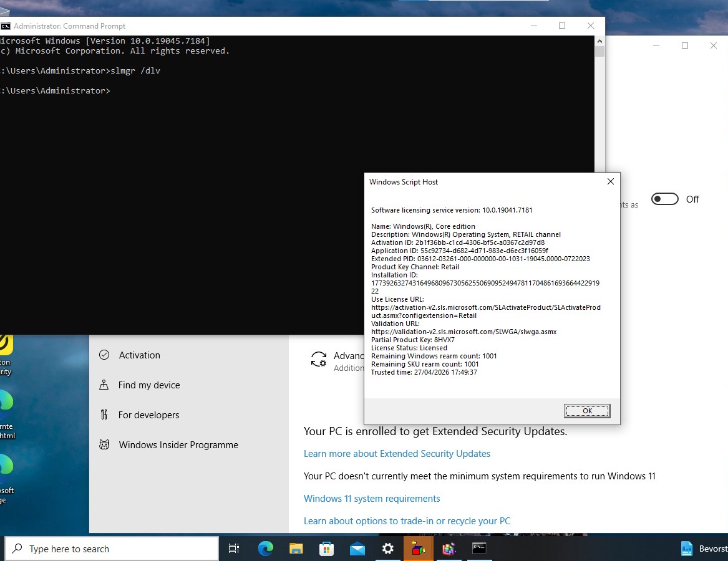
Task: Click 'Software licensing service version' line
Action: [x=452, y=210]
